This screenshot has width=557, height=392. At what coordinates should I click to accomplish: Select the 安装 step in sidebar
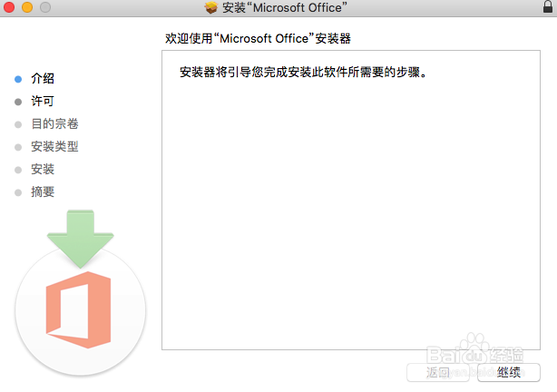click(43, 169)
